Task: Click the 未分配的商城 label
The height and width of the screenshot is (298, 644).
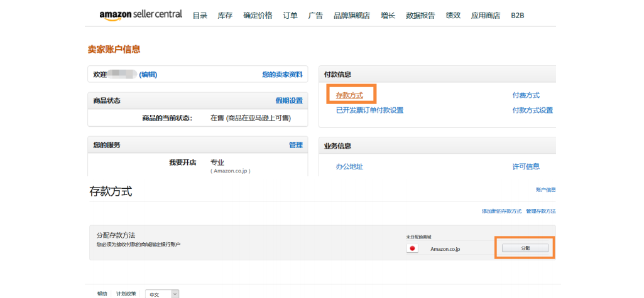Action: pyautogui.click(x=418, y=237)
